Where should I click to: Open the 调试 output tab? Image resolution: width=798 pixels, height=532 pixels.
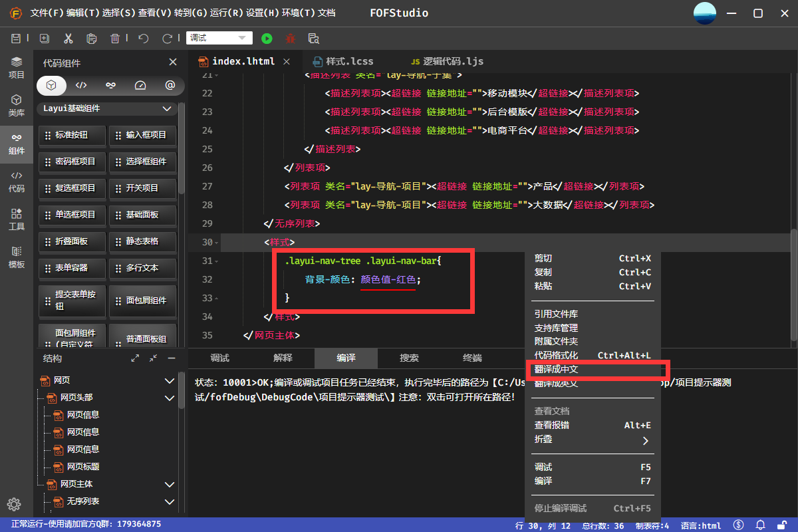(x=220, y=358)
